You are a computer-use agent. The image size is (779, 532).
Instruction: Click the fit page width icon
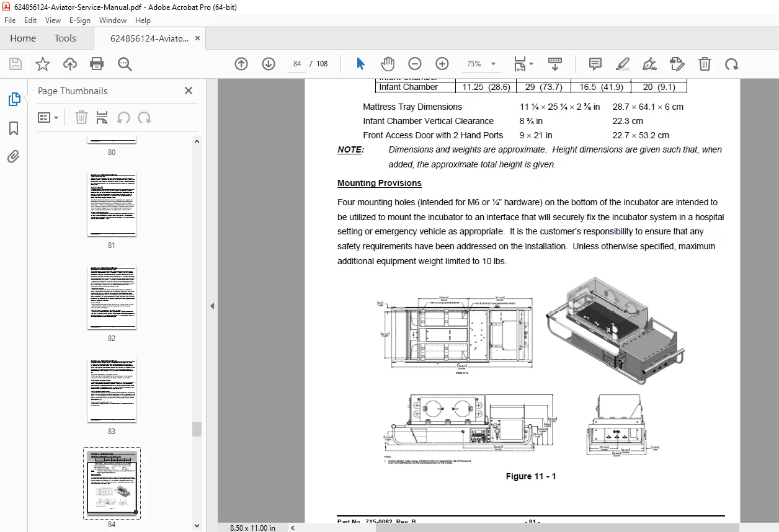pos(520,64)
